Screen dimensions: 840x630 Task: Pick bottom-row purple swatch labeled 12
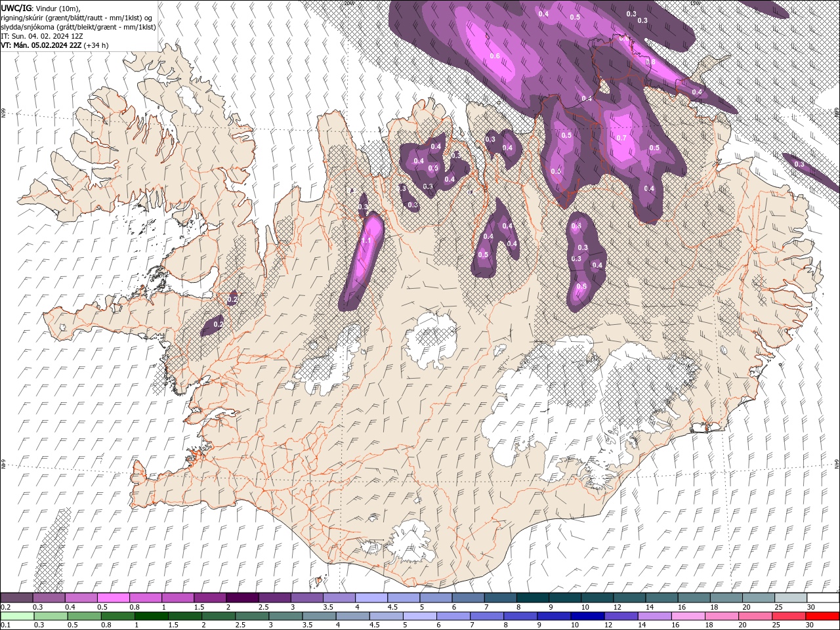620,616
